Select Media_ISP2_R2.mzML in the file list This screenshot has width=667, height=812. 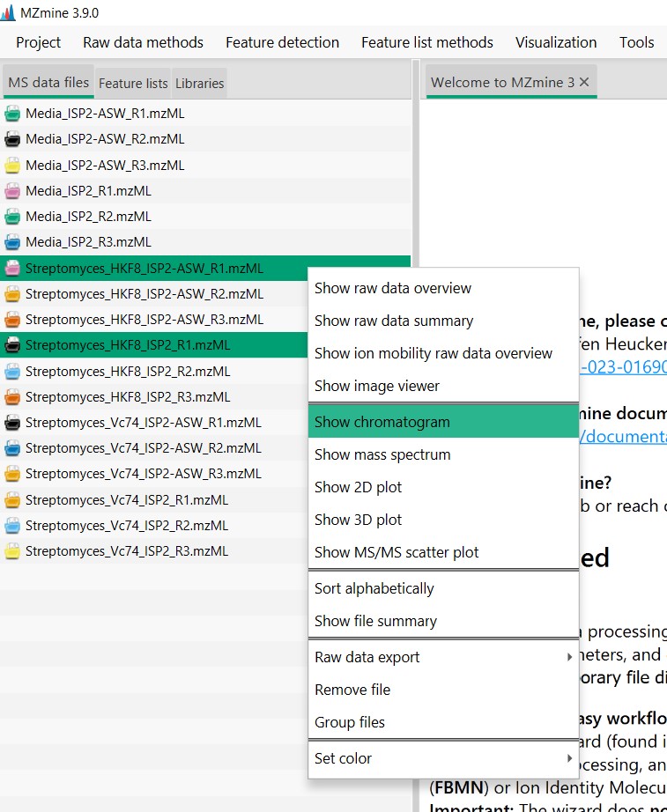88,217
